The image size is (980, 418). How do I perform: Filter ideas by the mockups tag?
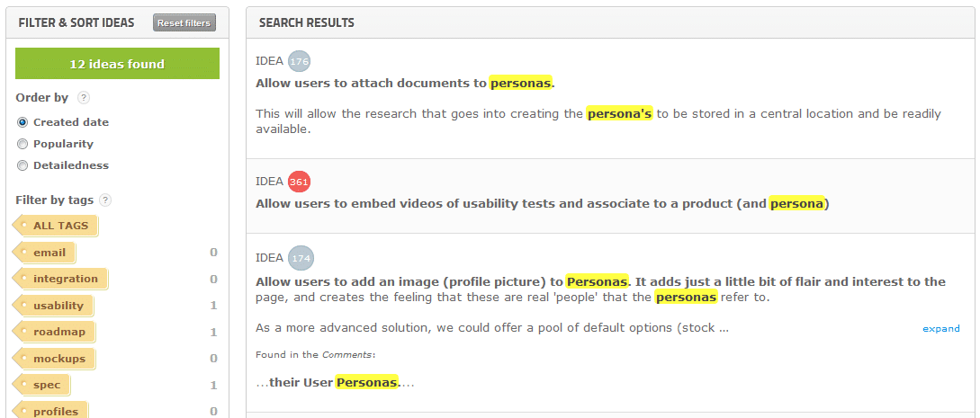[58, 359]
